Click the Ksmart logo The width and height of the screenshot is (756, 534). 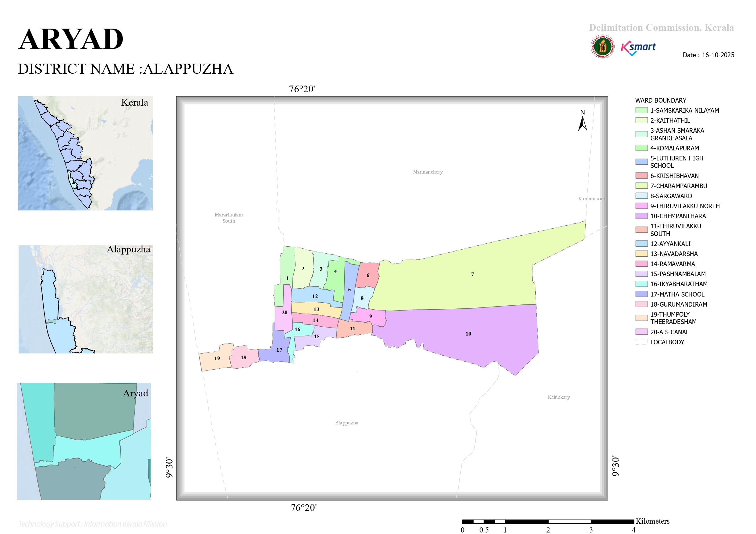(x=638, y=48)
